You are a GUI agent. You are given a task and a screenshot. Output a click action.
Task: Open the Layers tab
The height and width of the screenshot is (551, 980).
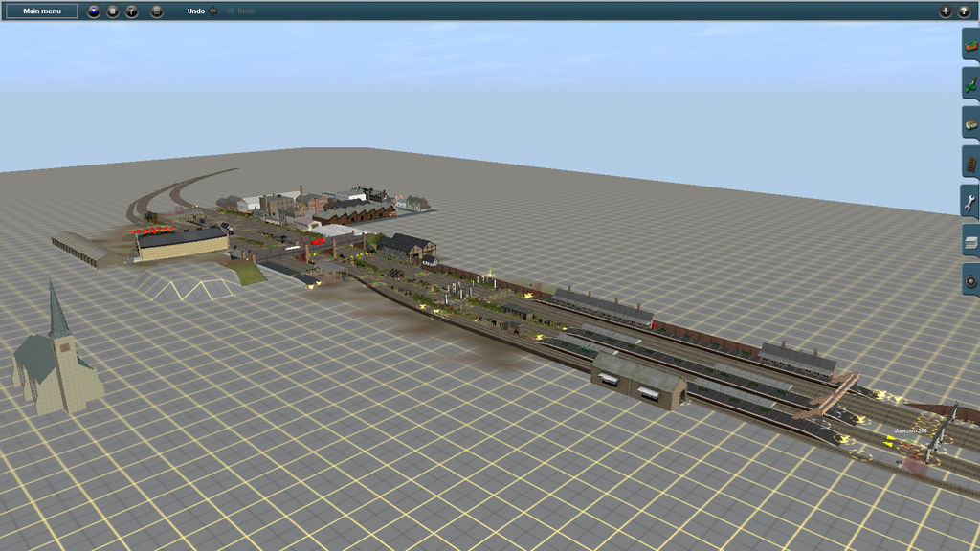pyautogui.click(x=970, y=241)
